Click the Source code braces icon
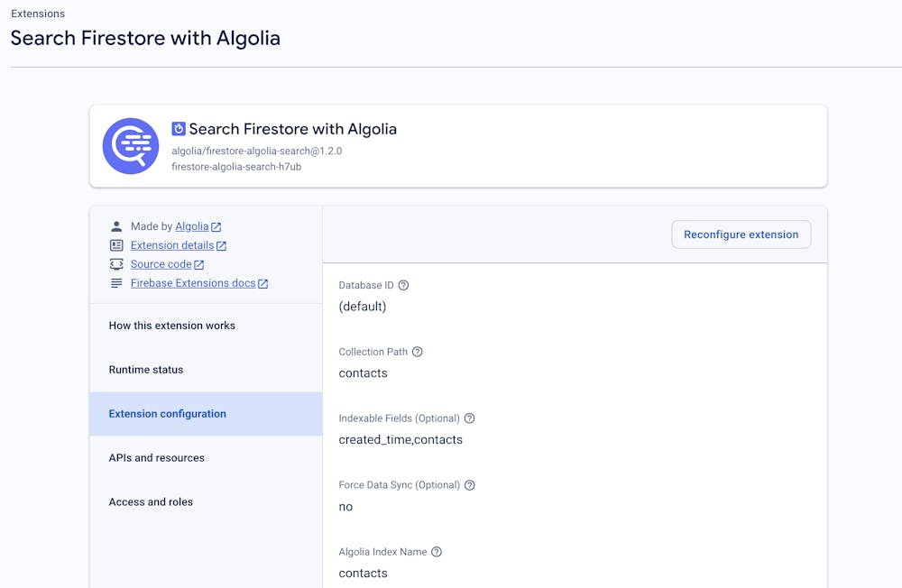Screen dimensions: 902x588 coord(115,263)
